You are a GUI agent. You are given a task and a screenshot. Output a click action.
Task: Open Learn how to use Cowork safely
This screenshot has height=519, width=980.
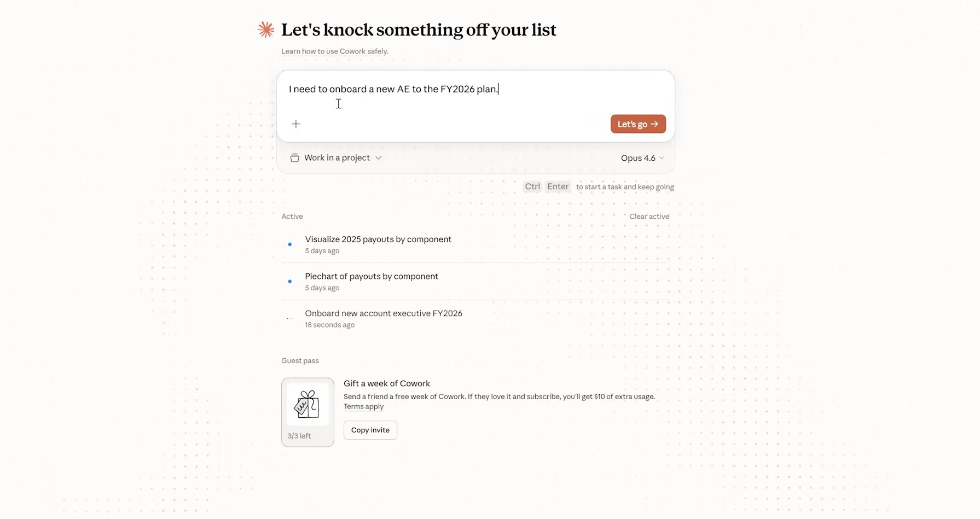(x=335, y=51)
